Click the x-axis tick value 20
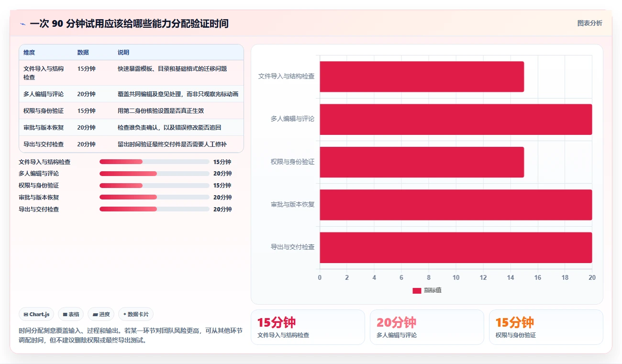The height and width of the screenshot is (364, 622). coord(592,277)
